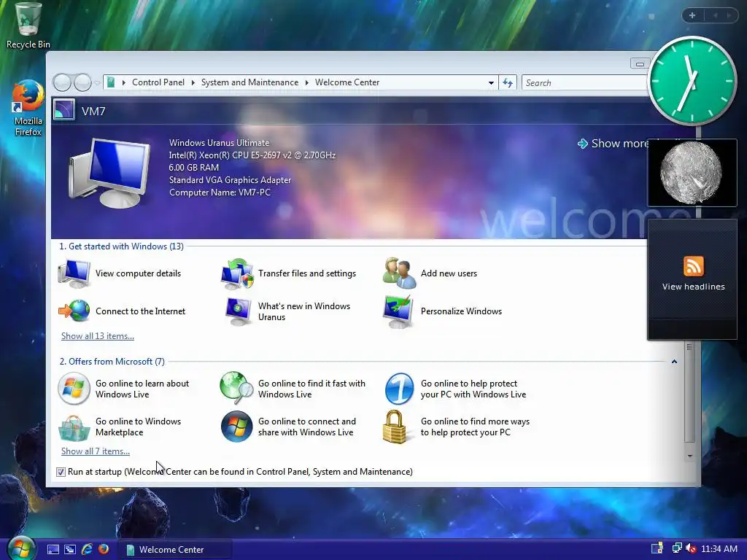This screenshot has height=560, width=747.
Task: Click Go online to learn about Windows Live icon
Action: pyautogui.click(x=74, y=389)
